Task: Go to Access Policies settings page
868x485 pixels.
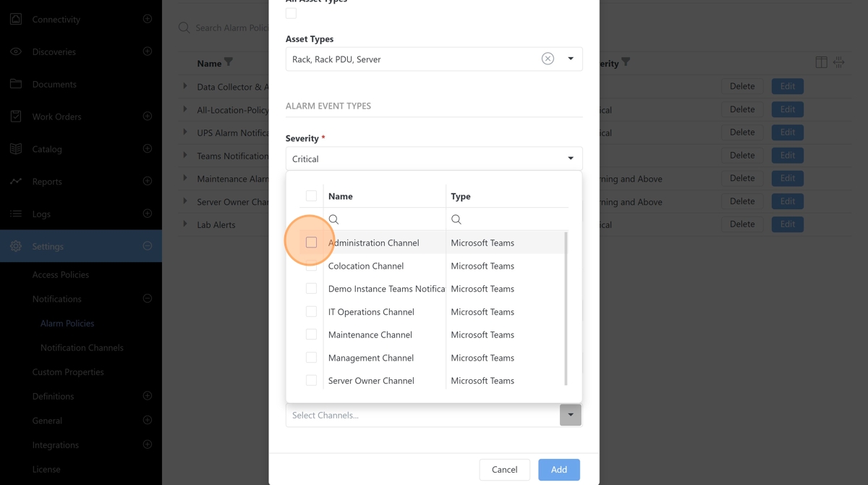Action: [x=61, y=274]
